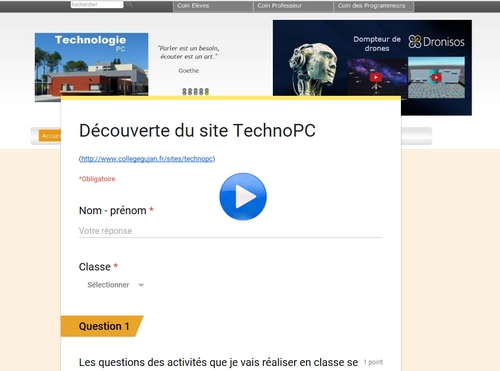Focus the Nom - prénom answer field
The height and width of the screenshot is (371, 500).
coord(231,231)
